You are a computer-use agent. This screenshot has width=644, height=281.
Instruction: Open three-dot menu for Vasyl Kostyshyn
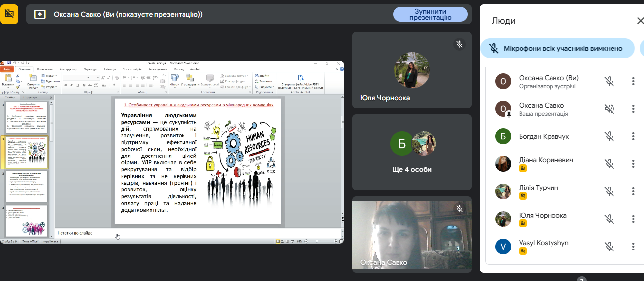tap(633, 247)
